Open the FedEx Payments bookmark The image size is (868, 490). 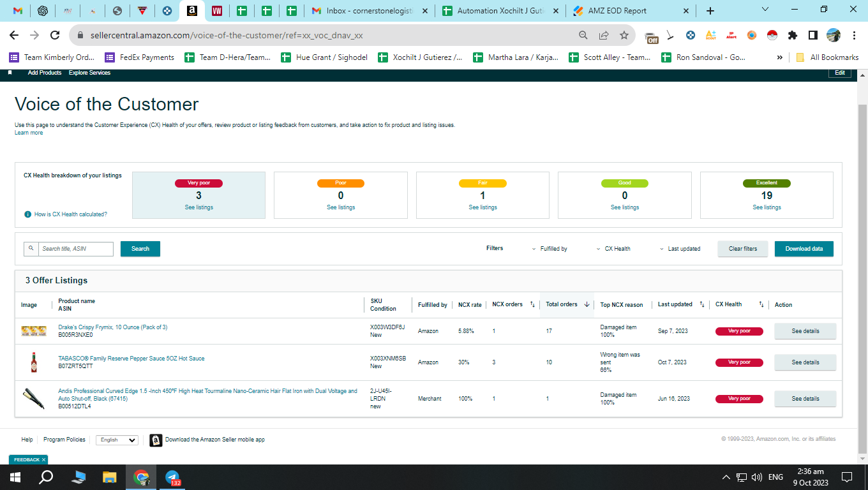click(x=139, y=57)
